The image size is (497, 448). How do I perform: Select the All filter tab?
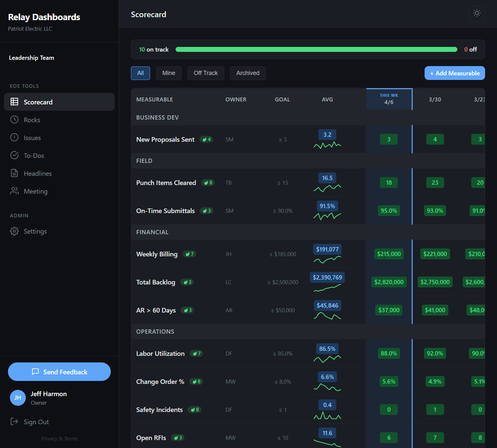pos(141,73)
